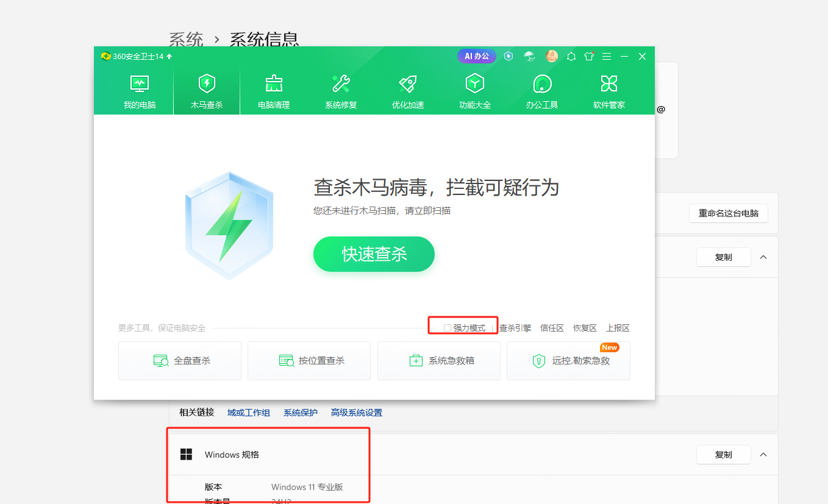Open the skin (T-shirt) icon

[589, 56]
